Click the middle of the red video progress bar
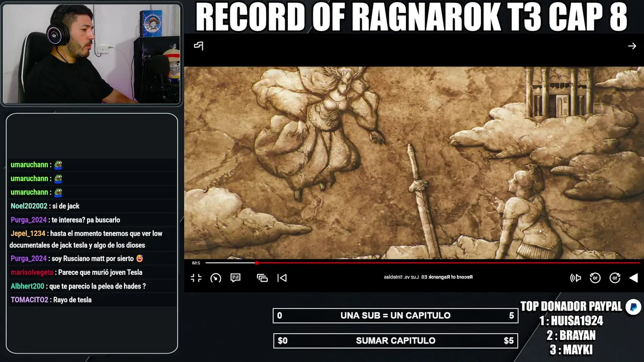Image resolution: width=644 pixels, height=362 pixels. [449, 262]
